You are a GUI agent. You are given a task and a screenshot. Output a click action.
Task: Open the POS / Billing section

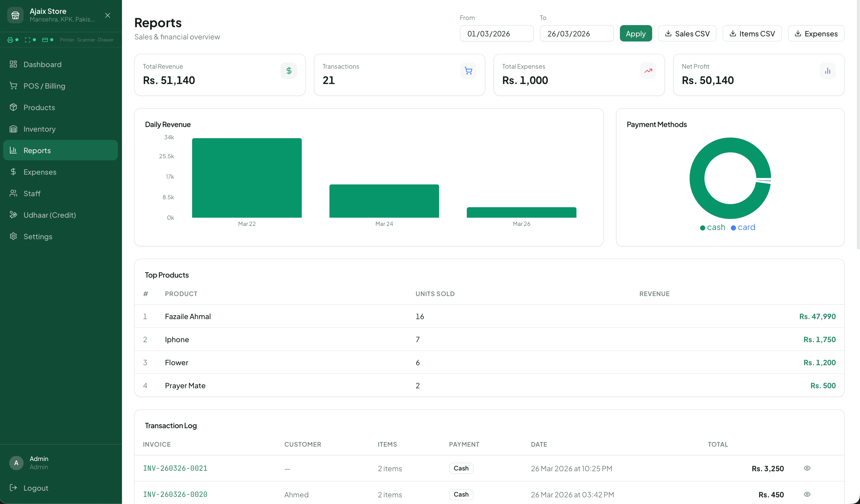(x=44, y=86)
